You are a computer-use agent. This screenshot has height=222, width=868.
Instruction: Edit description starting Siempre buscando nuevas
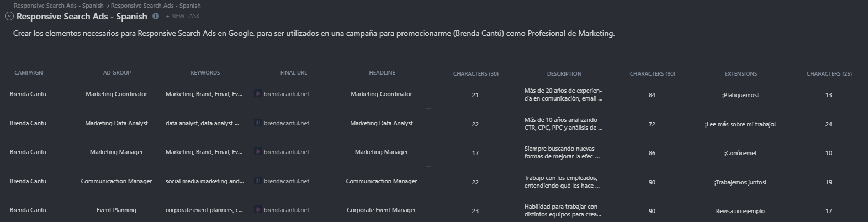pyautogui.click(x=563, y=152)
